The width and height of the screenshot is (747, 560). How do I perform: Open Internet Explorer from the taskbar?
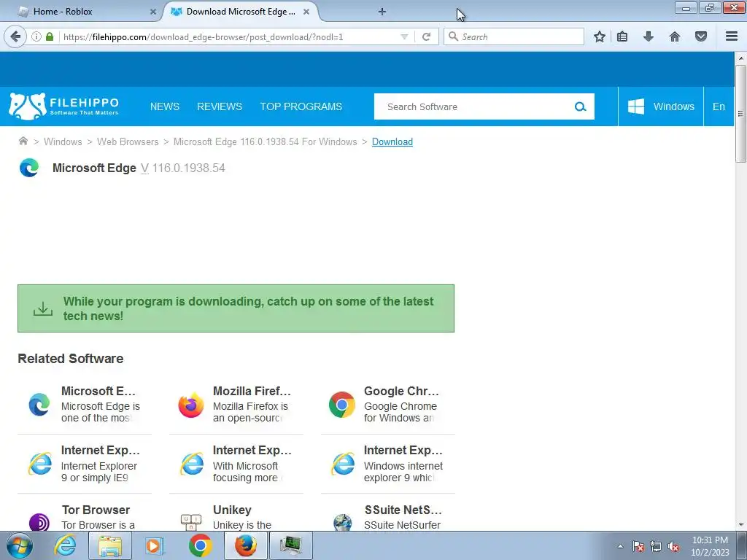pos(65,545)
